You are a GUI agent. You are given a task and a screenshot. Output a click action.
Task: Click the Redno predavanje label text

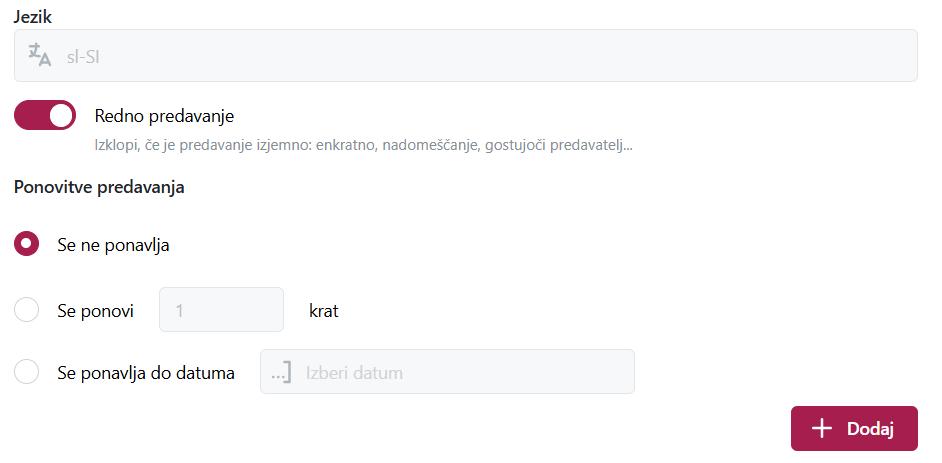(x=164, y=116)
